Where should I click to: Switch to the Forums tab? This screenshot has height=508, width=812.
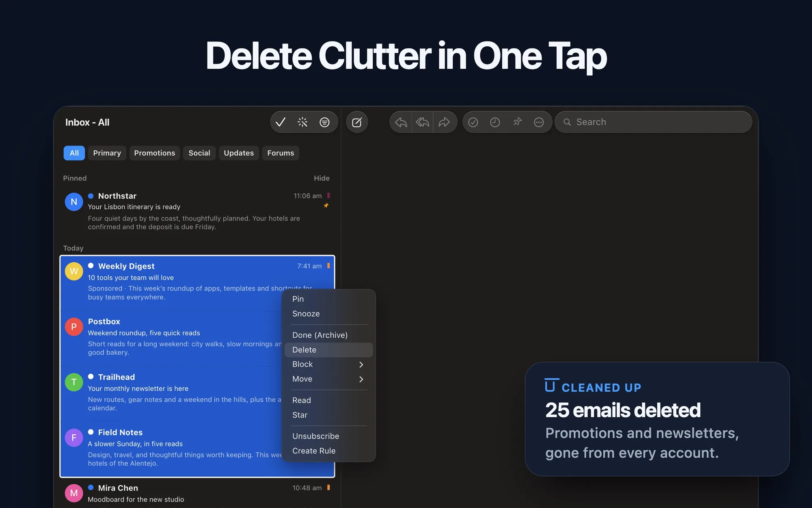tap(281, 153)
